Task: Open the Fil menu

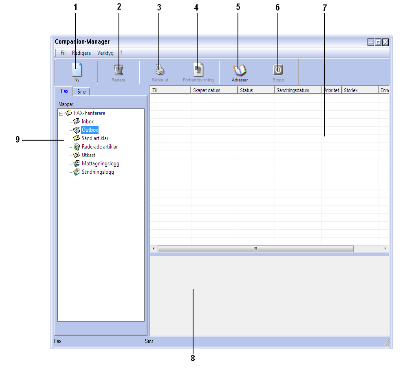Action: click(x=62, y=53)
